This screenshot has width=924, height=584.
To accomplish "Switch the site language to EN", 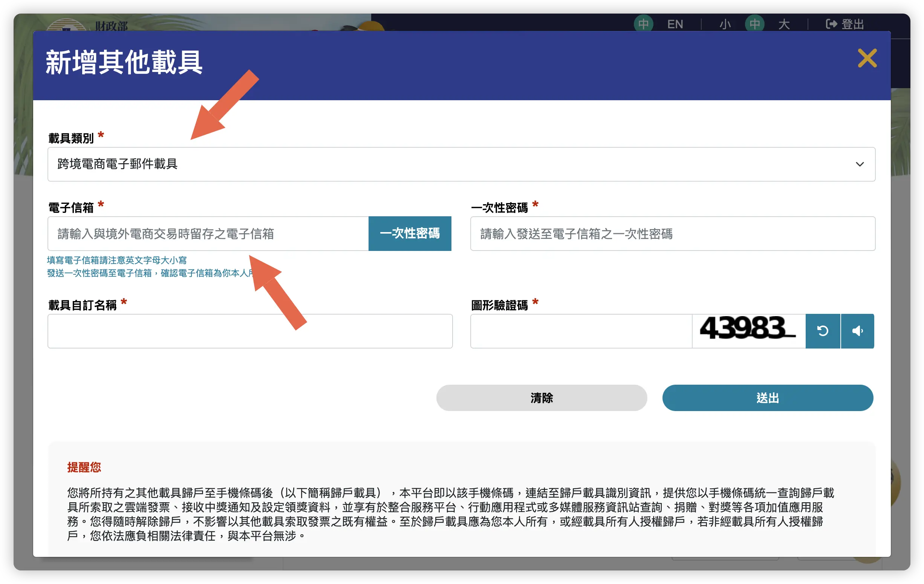I will pos(675,24).
